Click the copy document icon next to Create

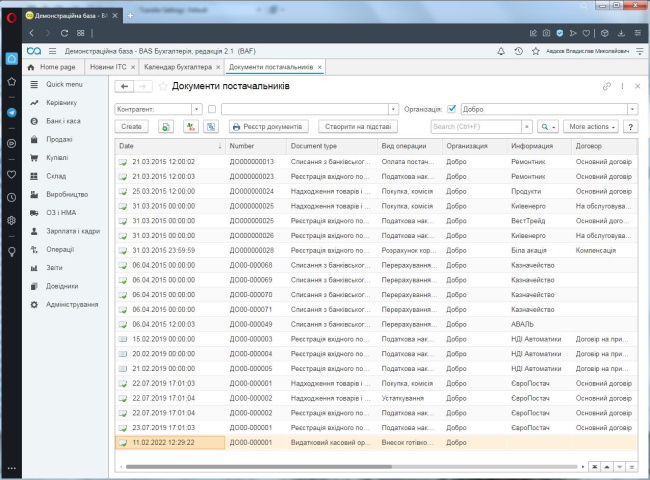(x=166, y=127)
